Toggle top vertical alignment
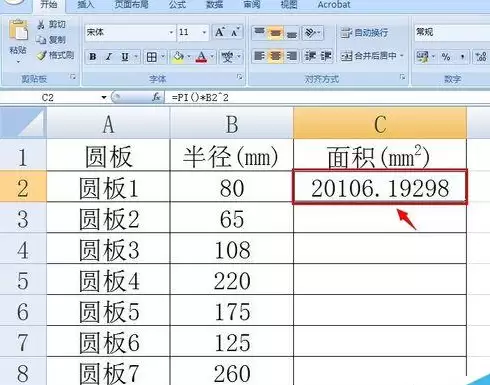This screenshot has width=490, height=385. (259, 32)
